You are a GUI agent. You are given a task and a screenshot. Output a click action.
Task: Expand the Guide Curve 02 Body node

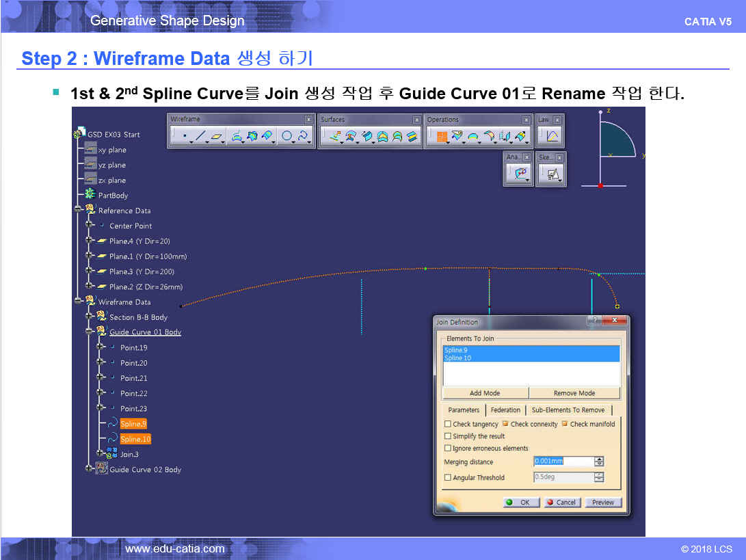89,469
